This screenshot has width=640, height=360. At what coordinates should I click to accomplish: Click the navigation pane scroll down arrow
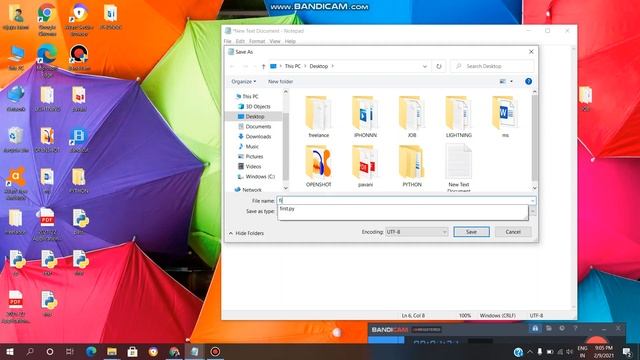(286, 188)
